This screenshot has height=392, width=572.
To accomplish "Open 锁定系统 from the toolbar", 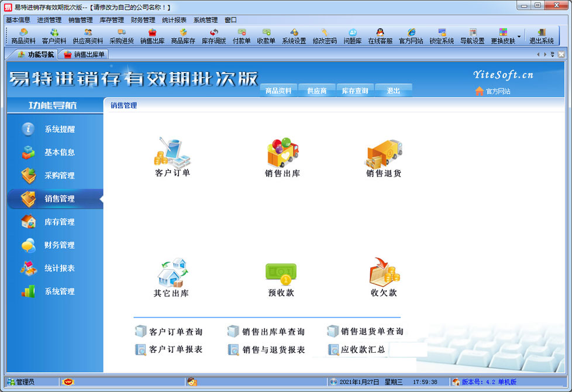I will click(442, 36).
